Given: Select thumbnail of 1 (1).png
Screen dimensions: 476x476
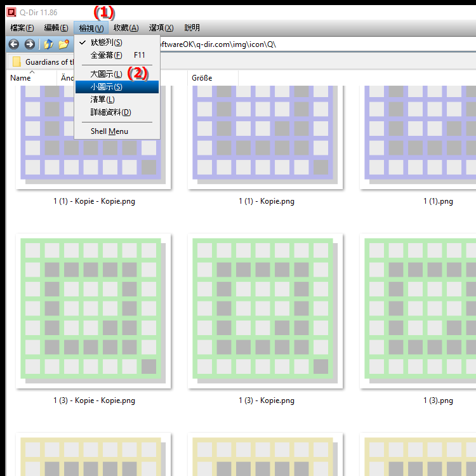Looking at the screenshot, I should (x=418, y=137).
